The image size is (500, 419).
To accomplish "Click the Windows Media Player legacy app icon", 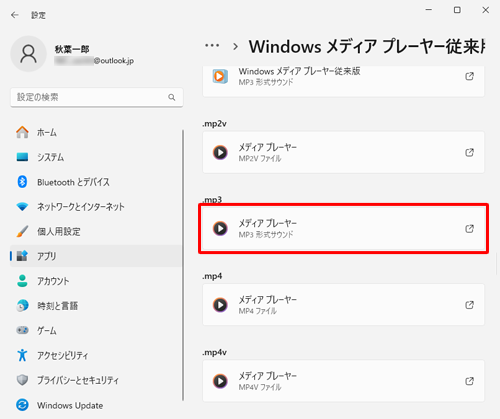I will click(x=220, y=76).
